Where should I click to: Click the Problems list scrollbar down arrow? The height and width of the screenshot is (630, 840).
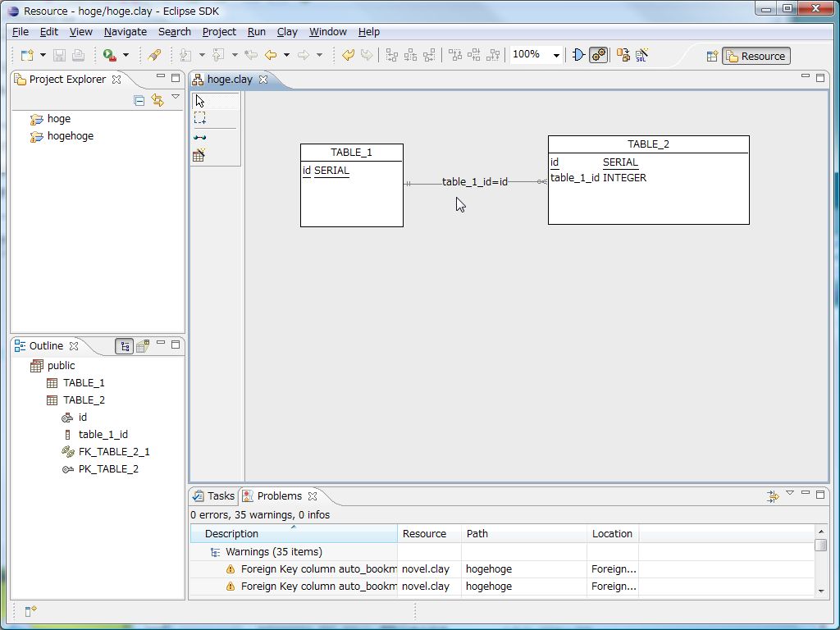coord(821,591)
